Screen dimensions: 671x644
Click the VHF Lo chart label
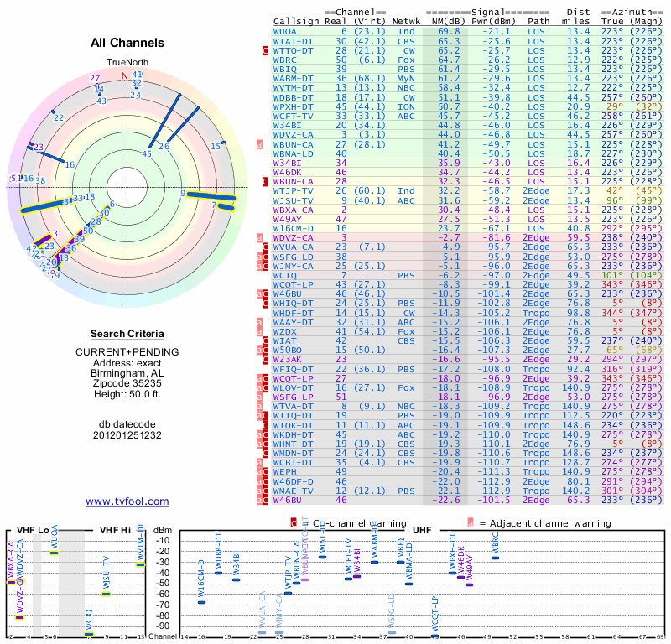[x=33, y=530]
